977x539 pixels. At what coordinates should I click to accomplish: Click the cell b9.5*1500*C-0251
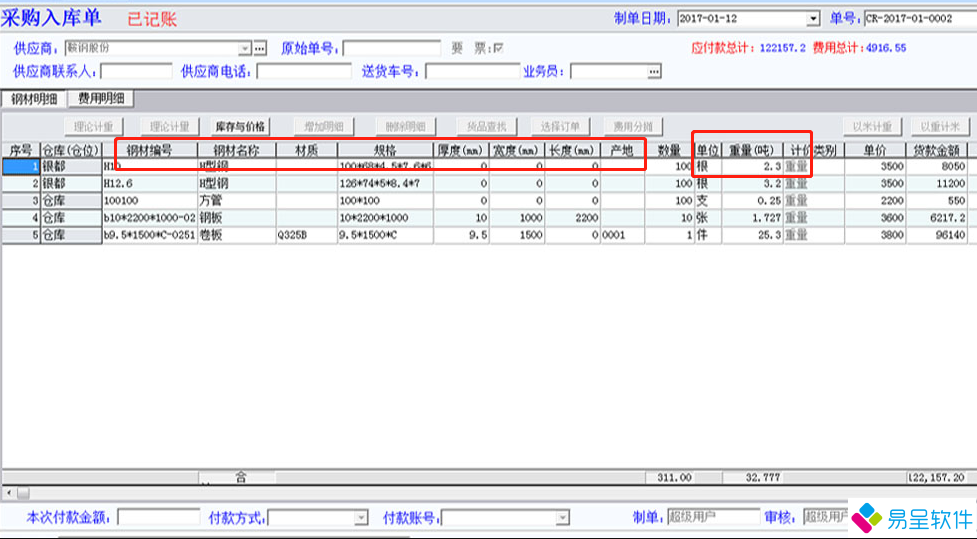[x=150, y=235]
